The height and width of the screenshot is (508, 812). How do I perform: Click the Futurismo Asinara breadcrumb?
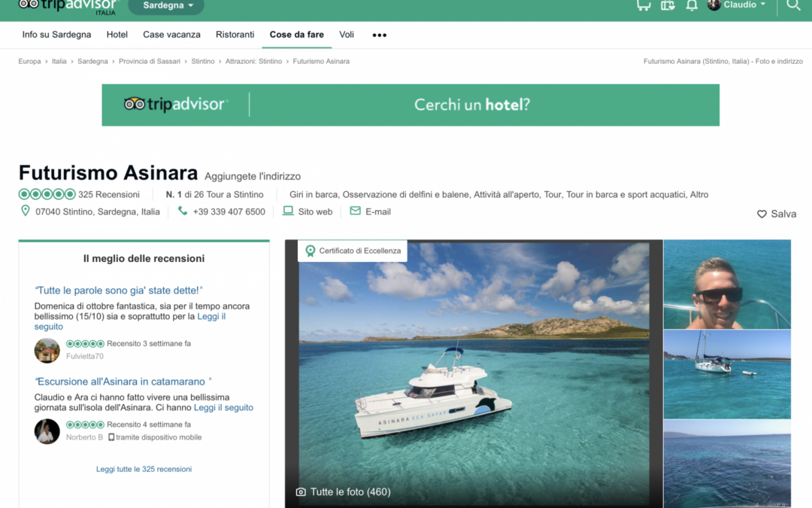pyautogui.click(x=321, y=61)
